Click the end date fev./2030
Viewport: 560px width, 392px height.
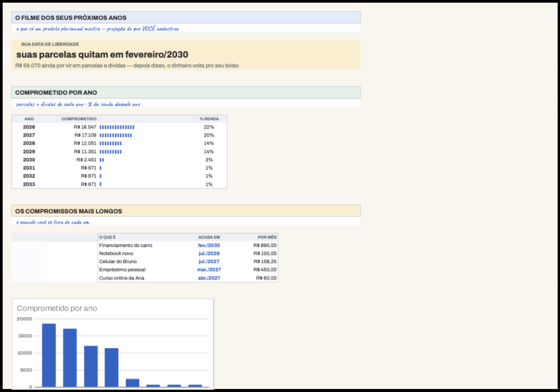pos(209,245)
